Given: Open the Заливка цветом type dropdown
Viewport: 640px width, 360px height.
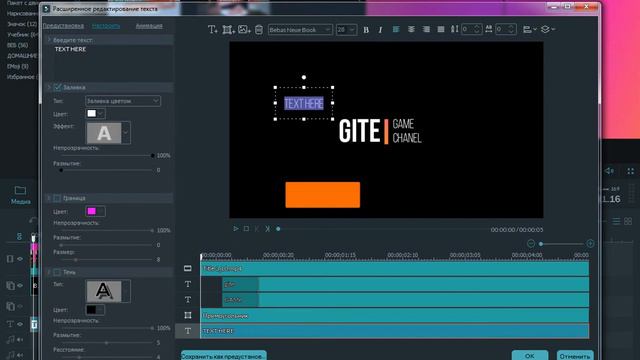Looking at the screenshot, I should [x=123, y=101].
